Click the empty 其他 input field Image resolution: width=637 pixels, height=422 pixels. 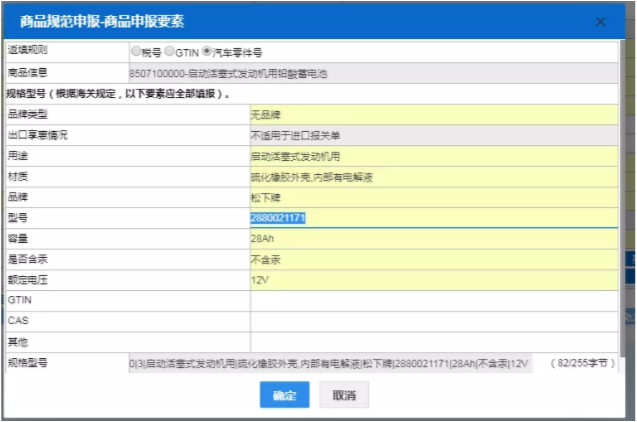(432, 342)
